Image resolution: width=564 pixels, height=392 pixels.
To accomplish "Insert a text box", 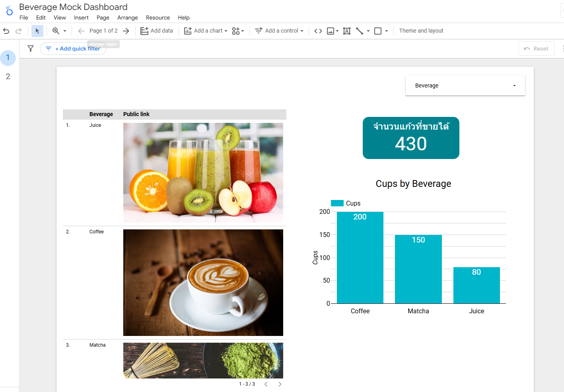I will pos(347,31).
